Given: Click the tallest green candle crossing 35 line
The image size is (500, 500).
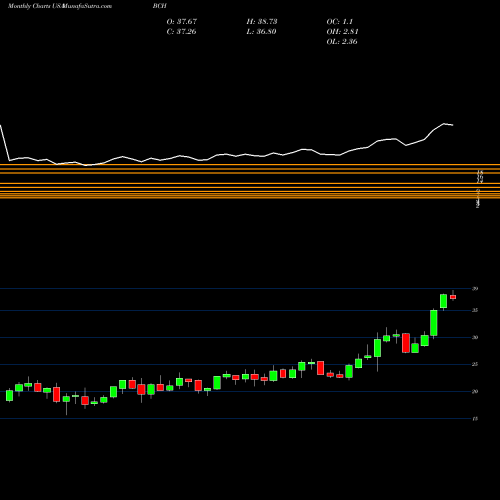Looking at the screenshot, I should click(434, 323).
